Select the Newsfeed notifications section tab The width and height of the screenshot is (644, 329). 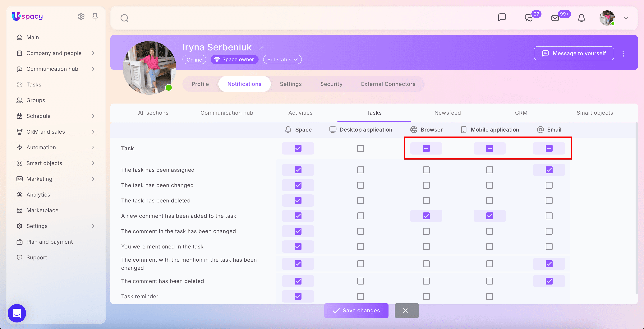point(448,113)
